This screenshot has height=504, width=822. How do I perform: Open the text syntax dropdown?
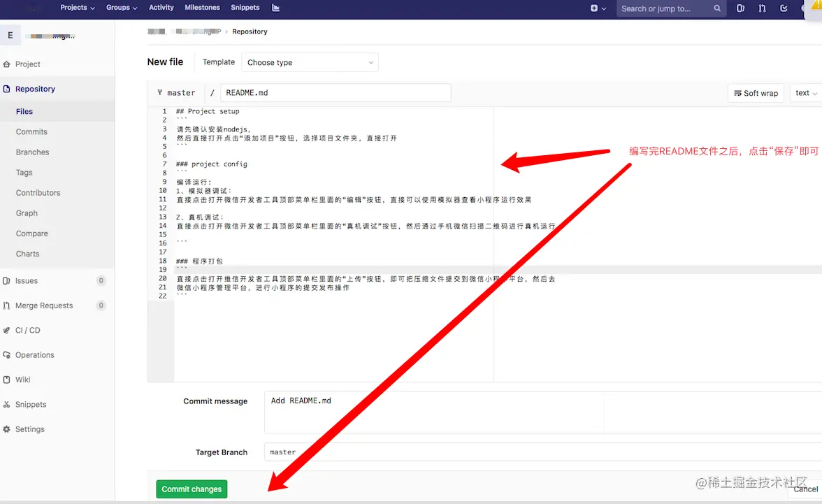click(x=806, y=93)
